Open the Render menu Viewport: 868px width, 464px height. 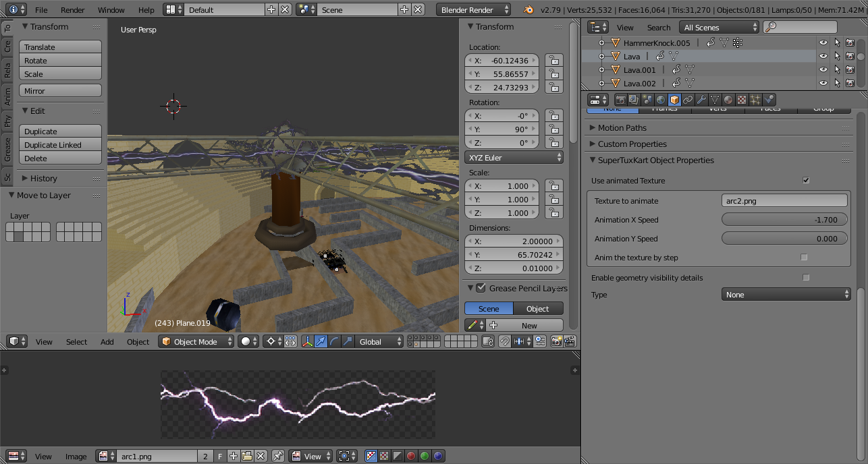click(x=73, y=10)
